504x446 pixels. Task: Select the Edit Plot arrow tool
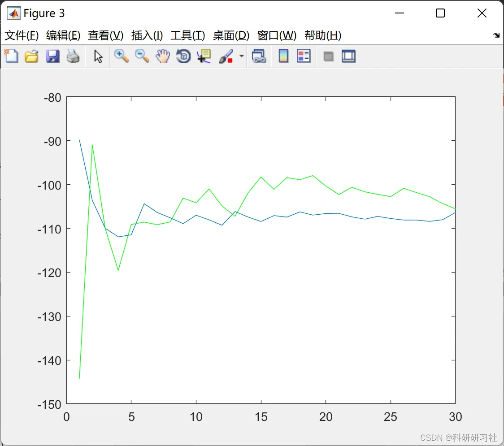pyautogui.click(x=98, y=56)
